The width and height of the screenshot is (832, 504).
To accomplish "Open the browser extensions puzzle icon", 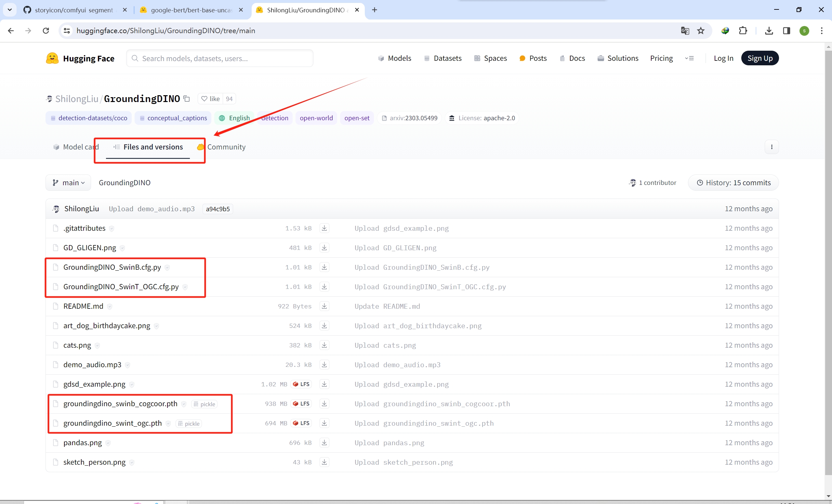I will pyautogui.click(x=743, y=31).
